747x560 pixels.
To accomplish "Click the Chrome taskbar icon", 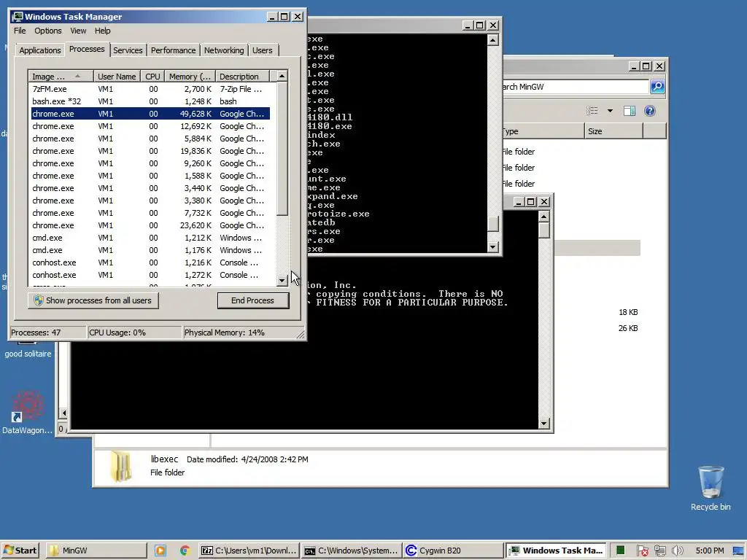I will (185, 551).
